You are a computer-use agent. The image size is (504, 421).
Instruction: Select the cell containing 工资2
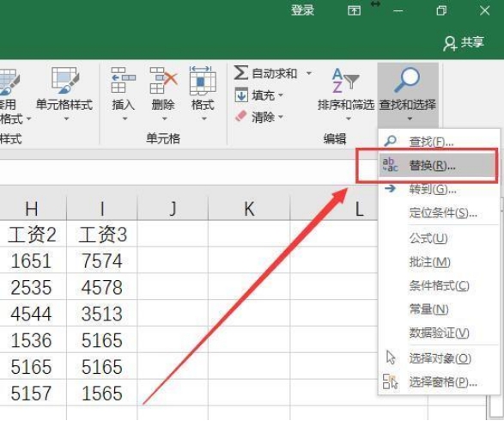click(33, 234)
